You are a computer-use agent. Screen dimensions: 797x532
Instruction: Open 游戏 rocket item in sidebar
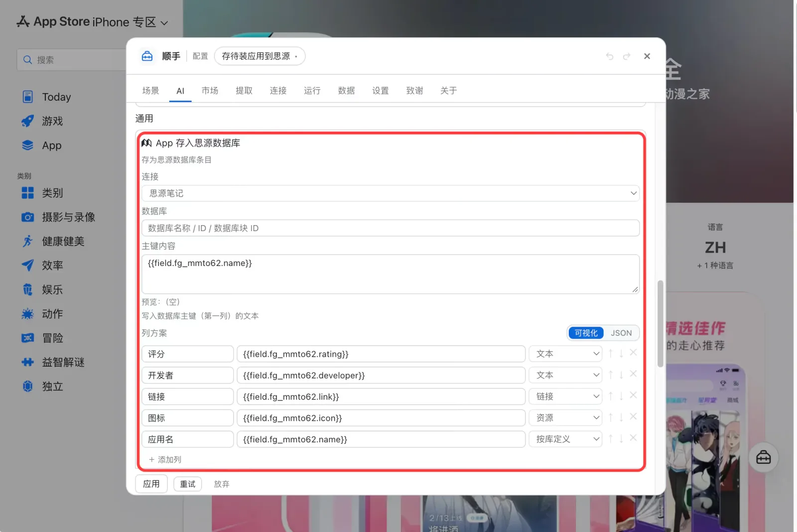[x=43, y=121]
